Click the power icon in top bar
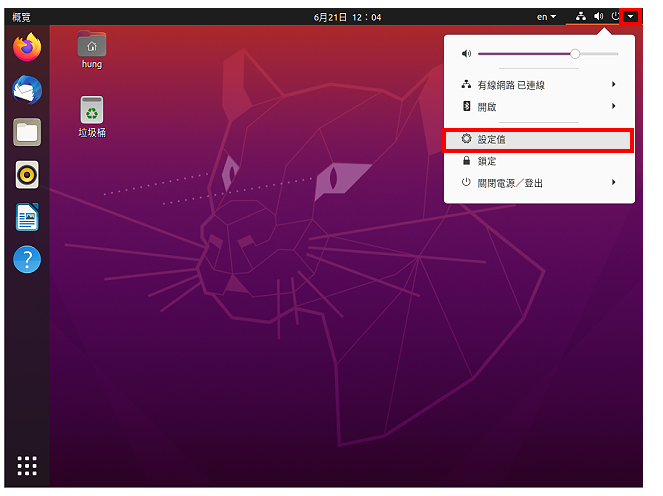This screenshot has height=496, width=663. [615, 16]
